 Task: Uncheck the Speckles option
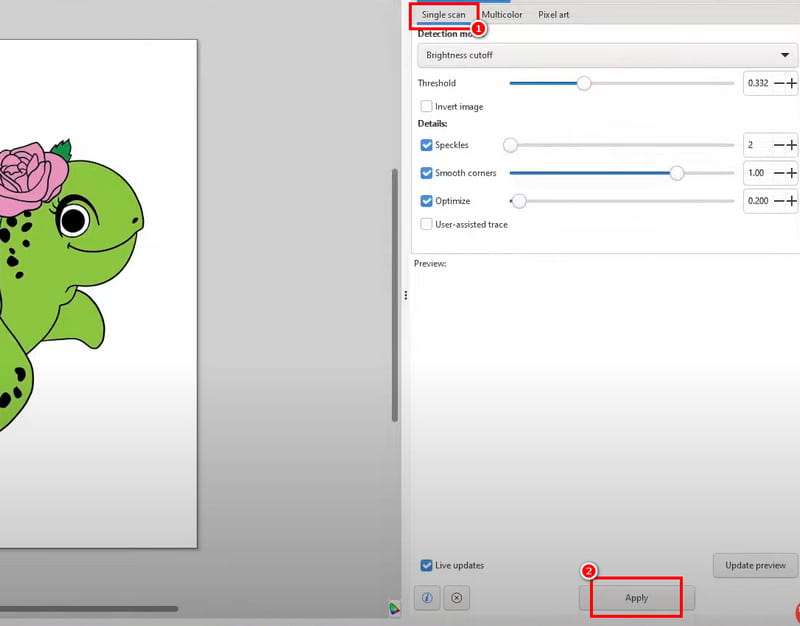[x=426, y=144]
